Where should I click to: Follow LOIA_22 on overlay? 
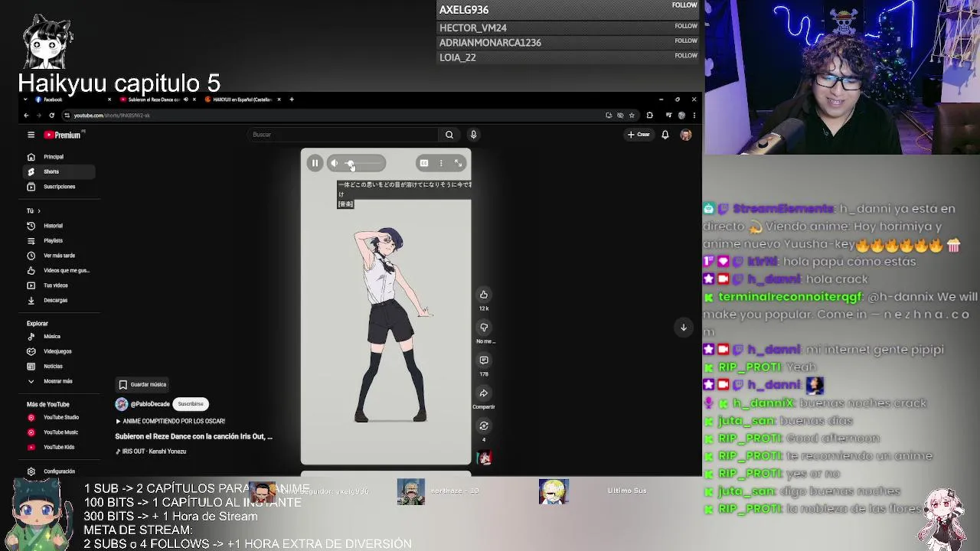(686, 55)
